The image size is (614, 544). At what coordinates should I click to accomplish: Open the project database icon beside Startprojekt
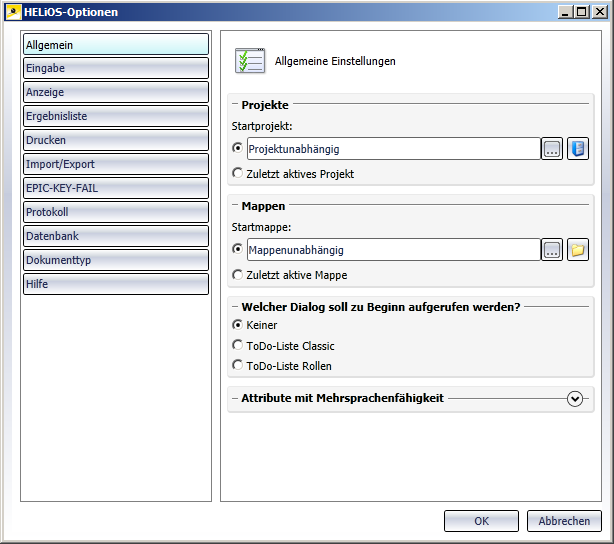pos(578,149)
